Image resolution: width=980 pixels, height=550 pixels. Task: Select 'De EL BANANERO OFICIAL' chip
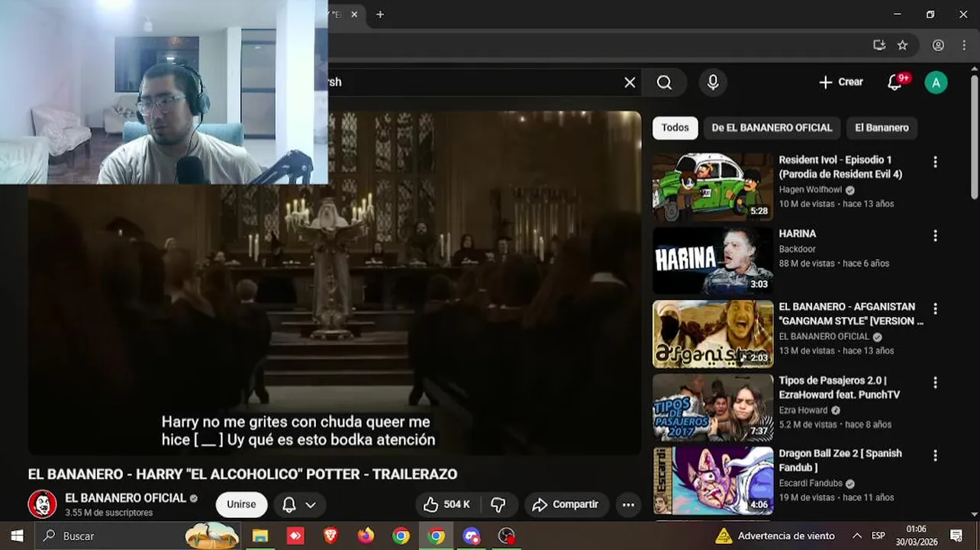pos(772,128)
